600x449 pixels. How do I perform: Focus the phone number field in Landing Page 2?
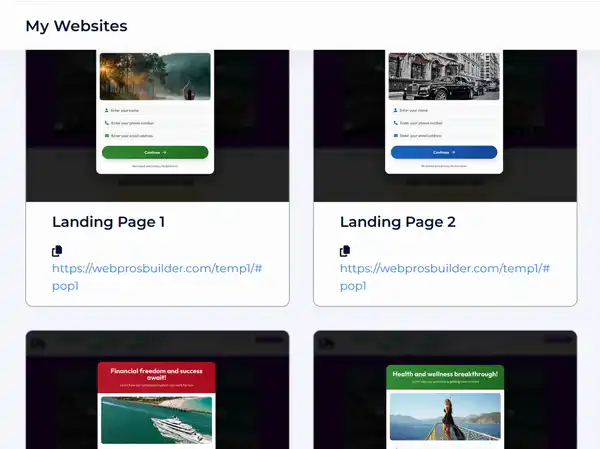coord(447,123)
